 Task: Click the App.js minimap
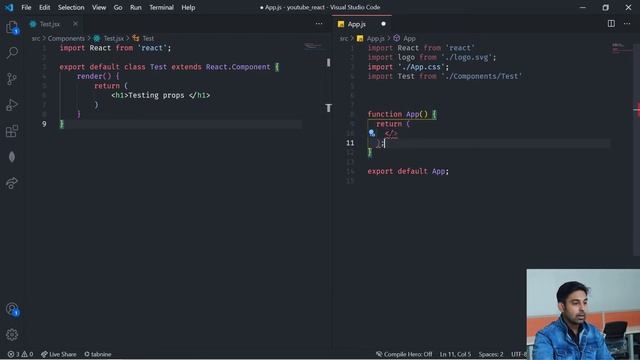(x=620, y=48)
